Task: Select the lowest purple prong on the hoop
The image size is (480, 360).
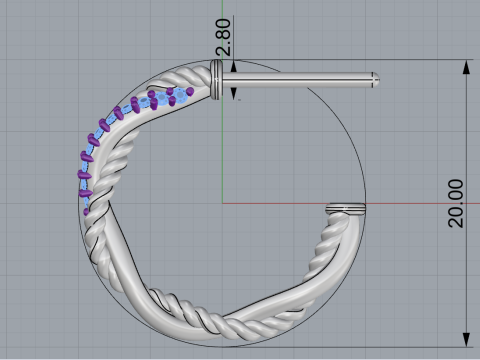Action: pyautogui.click(x=86, y=211)
